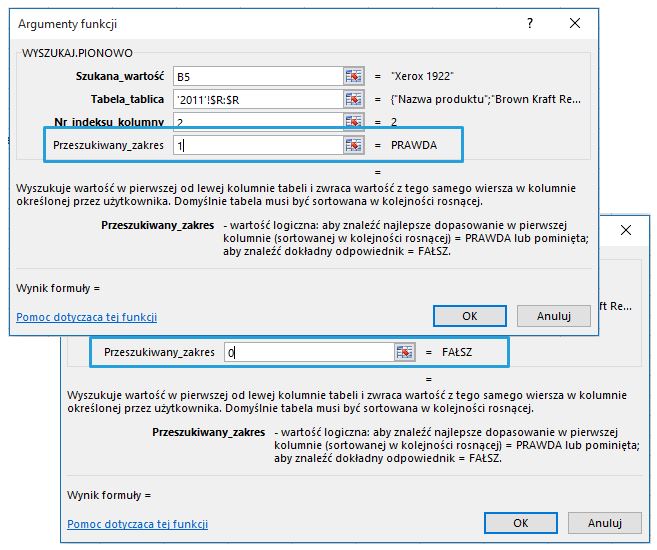Click collapse-dialog icon next to Szukana_wartość field

tap(353, 76)
